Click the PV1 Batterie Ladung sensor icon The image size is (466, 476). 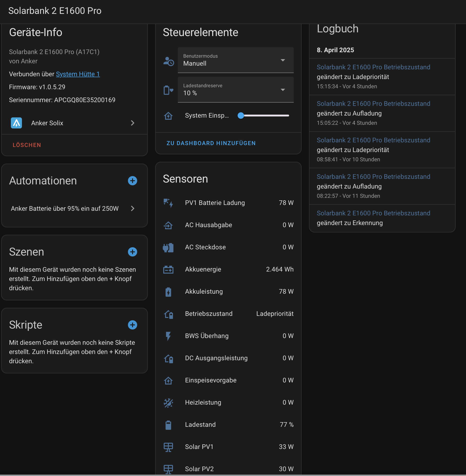coord(168,203)
